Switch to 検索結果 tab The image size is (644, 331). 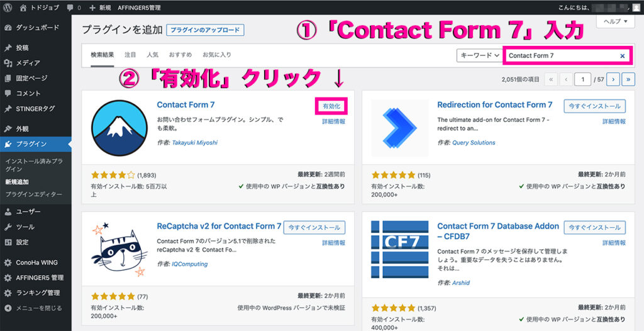tap(103, 55)
